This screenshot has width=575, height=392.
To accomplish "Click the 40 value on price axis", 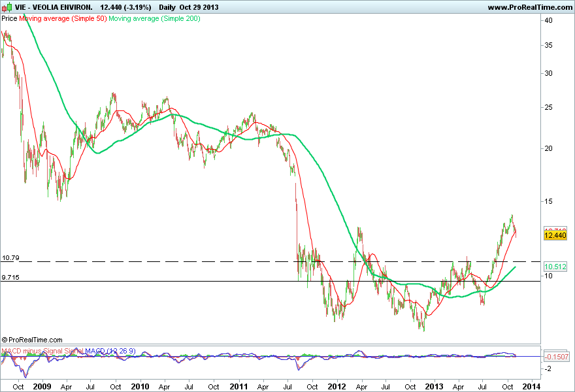I will (x=548, y=20).
